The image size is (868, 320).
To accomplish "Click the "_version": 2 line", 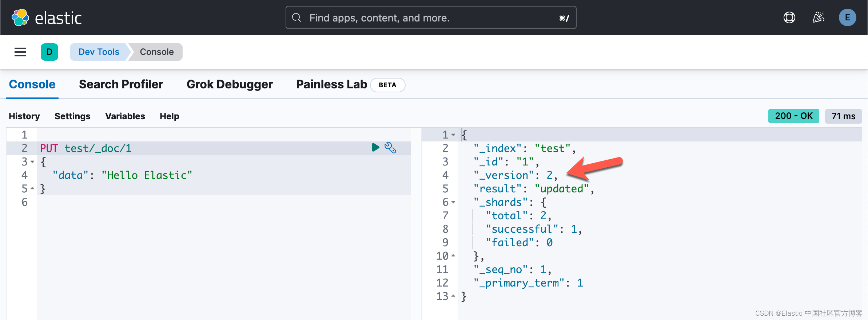I will (515, 175).
